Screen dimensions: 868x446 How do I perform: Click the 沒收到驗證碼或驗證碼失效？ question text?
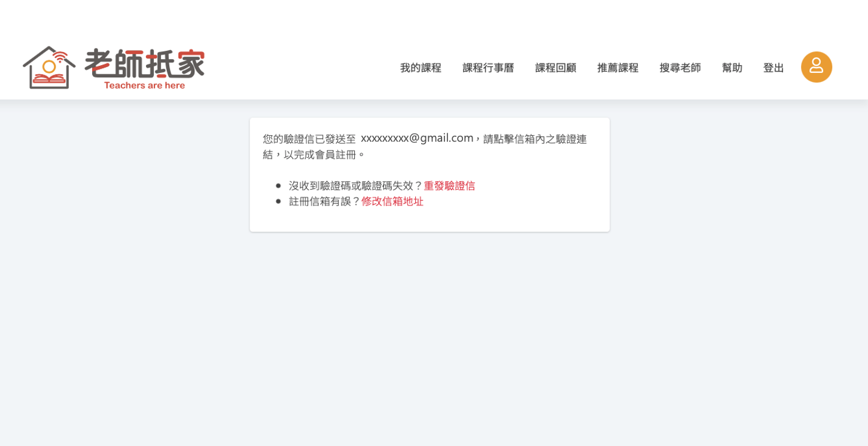(x=356, y=185)
